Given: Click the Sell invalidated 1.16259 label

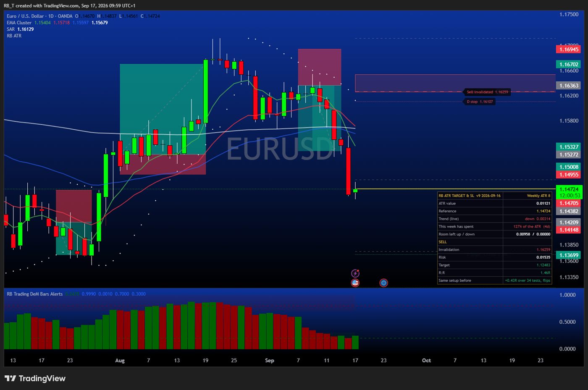Looking at the screenshot, I should point(487,92).
